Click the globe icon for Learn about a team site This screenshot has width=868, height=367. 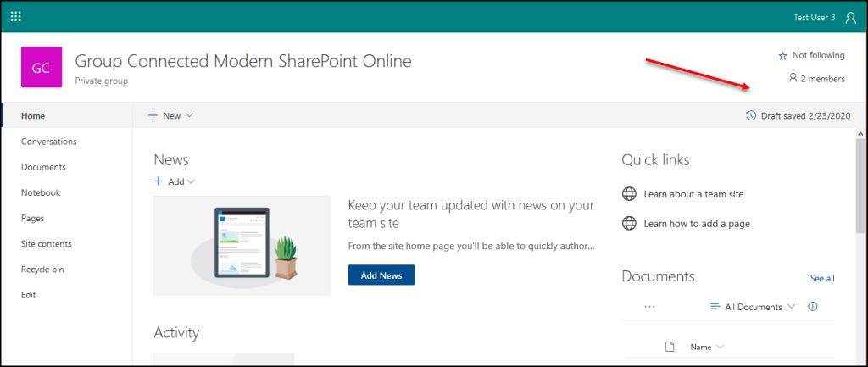(629, 194)
